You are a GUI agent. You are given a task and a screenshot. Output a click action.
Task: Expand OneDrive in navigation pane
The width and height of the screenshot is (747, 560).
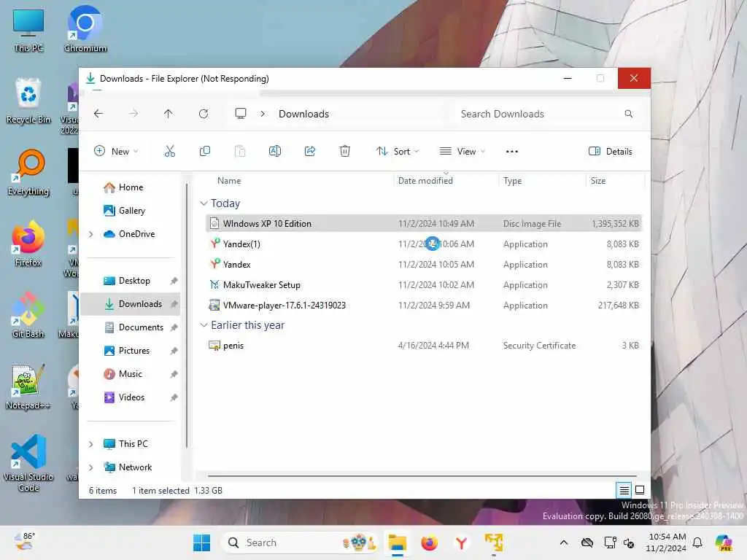pyautogui.click(x=91, y=234)
